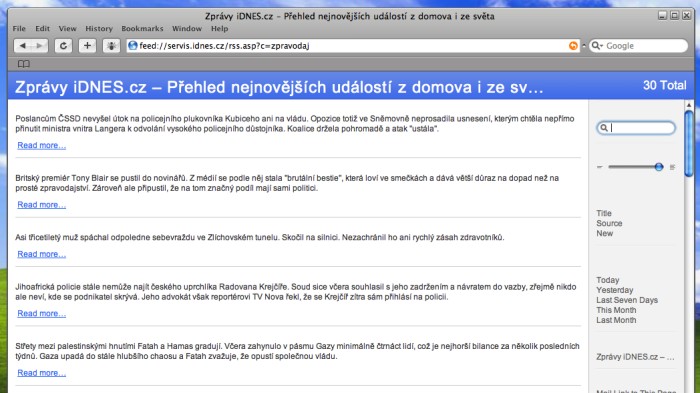Open the History menu

coord(99,29)
